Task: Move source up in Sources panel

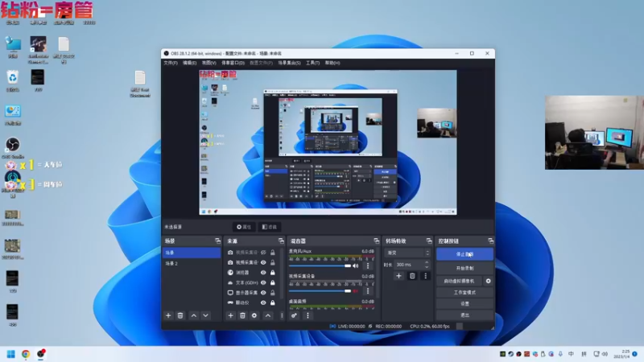Action: (268, 315)
